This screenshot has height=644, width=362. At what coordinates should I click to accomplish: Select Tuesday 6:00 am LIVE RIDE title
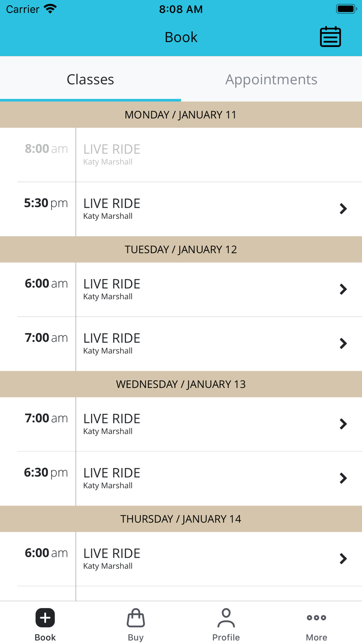click(x=112, y=284)
